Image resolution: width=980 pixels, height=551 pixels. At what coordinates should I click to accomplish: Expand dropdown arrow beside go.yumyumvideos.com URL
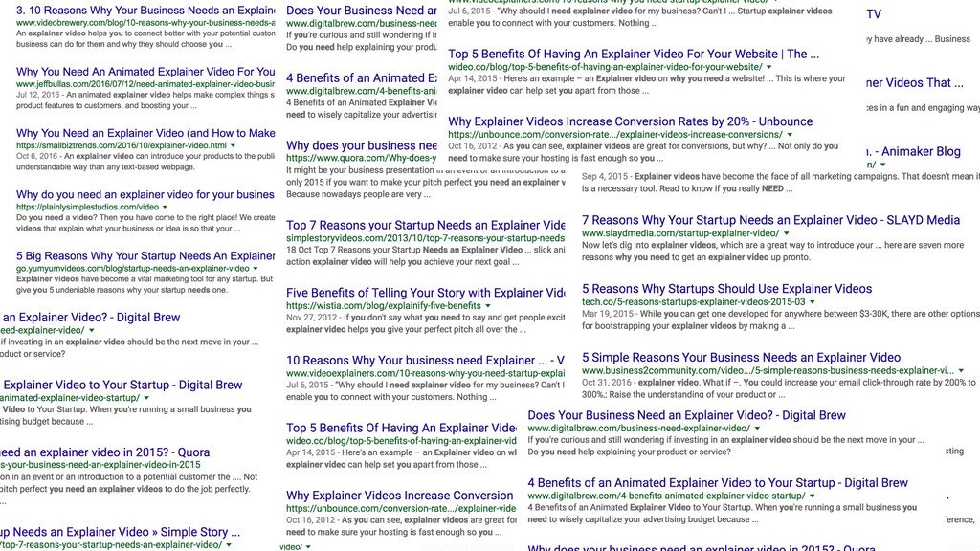[255, 269]
